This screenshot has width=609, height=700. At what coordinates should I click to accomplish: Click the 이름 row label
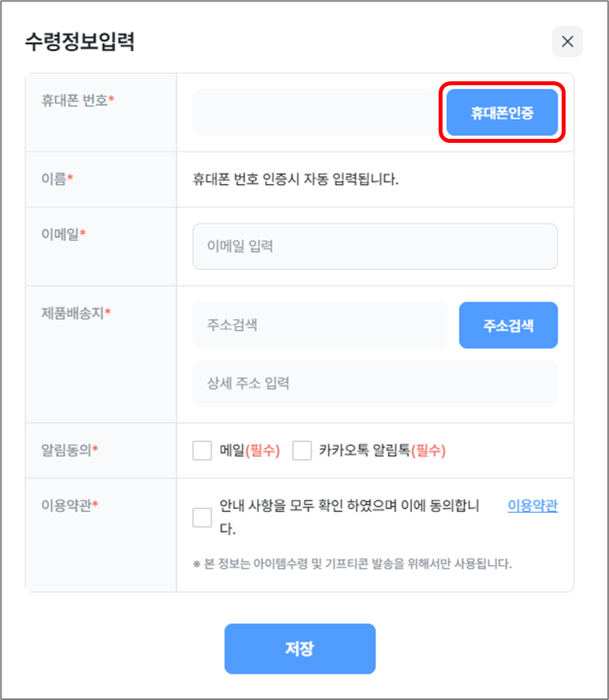coord(57,179)
